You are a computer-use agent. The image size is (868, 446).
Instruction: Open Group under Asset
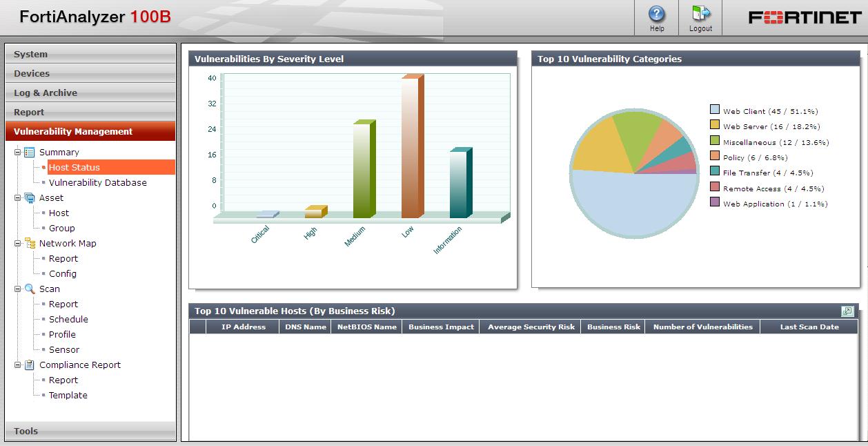coord(61,228)
